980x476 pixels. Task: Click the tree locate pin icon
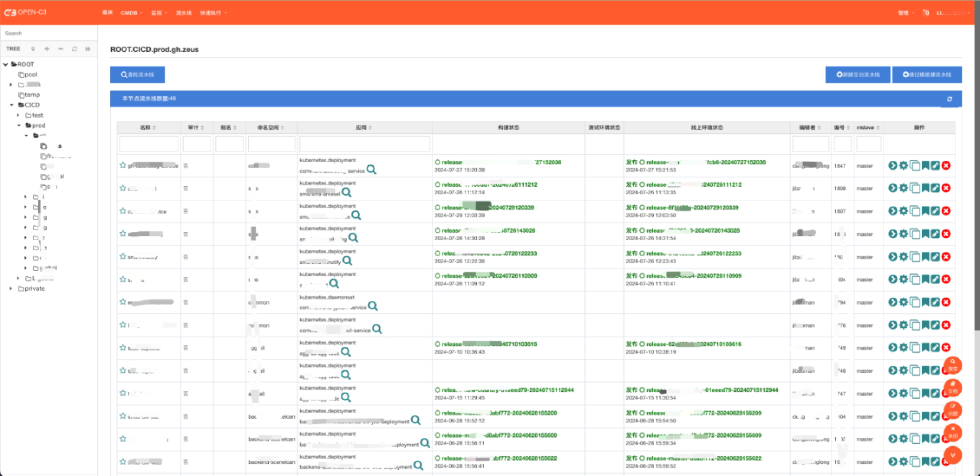33,49
